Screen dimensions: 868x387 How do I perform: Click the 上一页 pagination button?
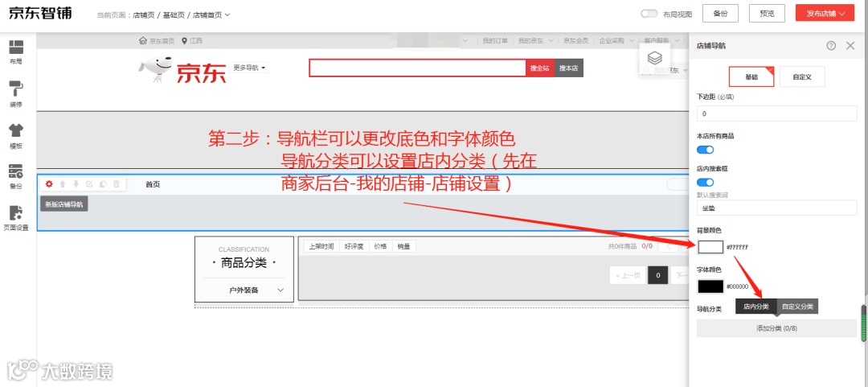[x=628, y=275]
